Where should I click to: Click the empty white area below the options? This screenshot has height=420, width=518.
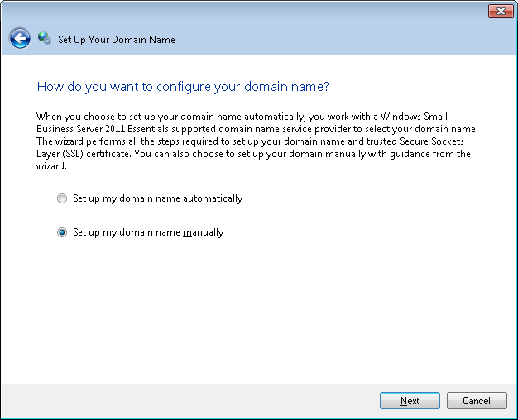pyautogui.click(x=259, y=310)
